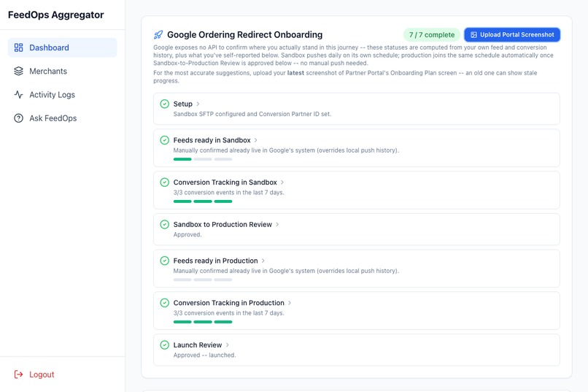This screenshot has height=392, width=588.
Task: Expand the Launch Review chevron
Action: 228,345
